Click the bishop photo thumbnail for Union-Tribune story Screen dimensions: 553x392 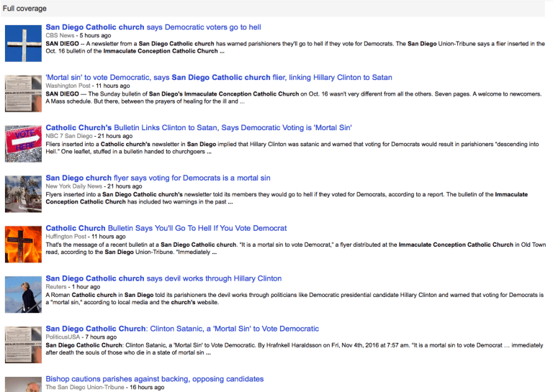click(23, 385)
